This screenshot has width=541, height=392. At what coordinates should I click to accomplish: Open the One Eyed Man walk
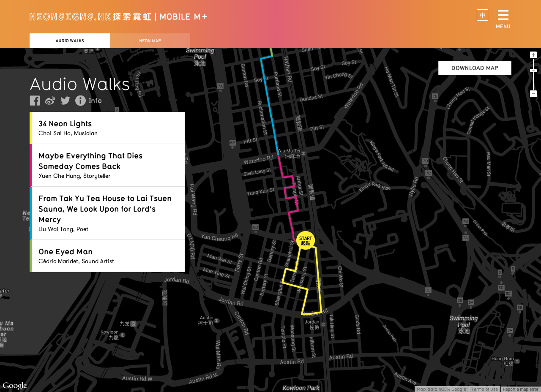[107, 256]
